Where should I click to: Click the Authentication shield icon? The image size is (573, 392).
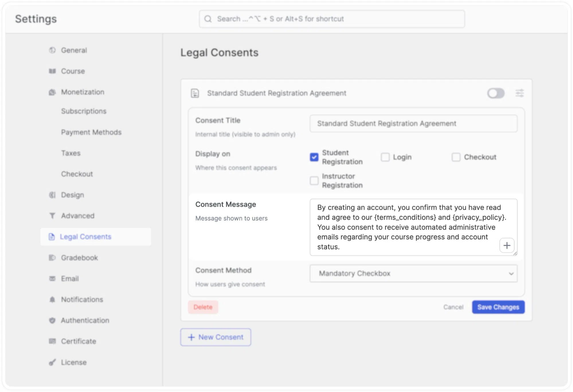52,320
